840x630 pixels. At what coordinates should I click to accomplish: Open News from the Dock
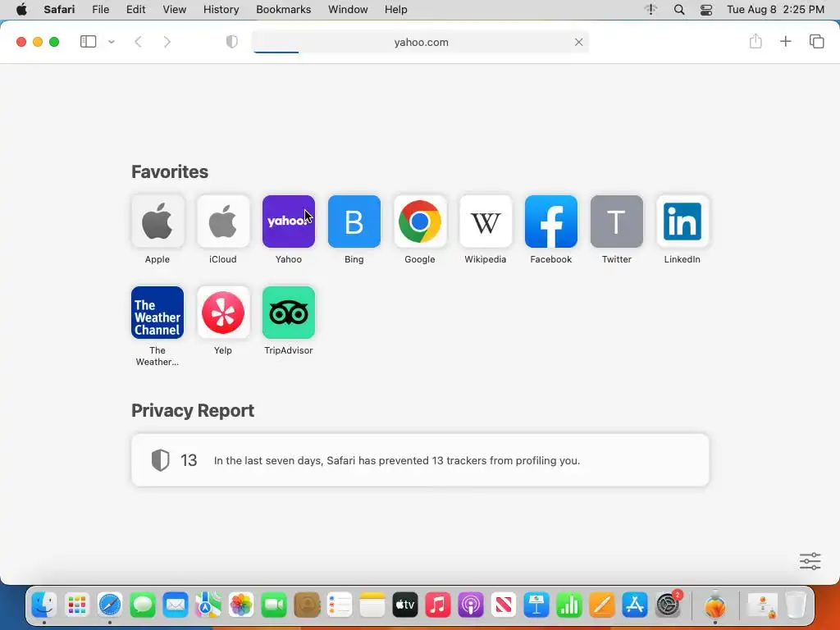click(504, 606)
